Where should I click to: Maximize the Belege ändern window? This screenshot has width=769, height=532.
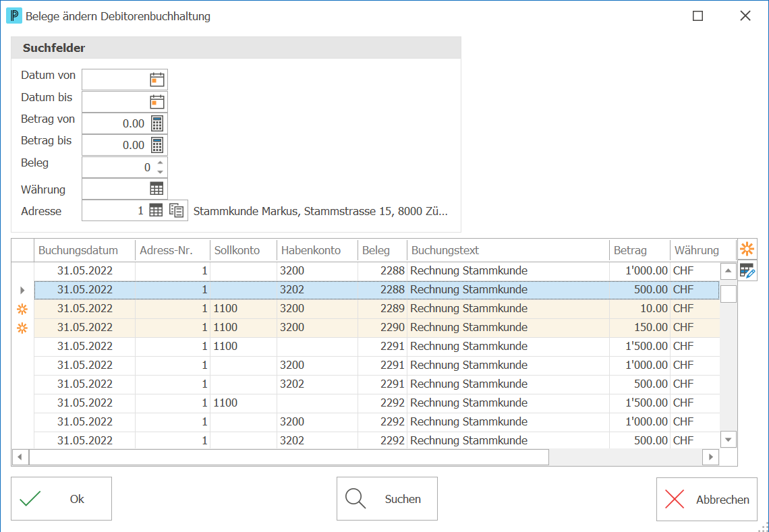[x=698, y=16]
